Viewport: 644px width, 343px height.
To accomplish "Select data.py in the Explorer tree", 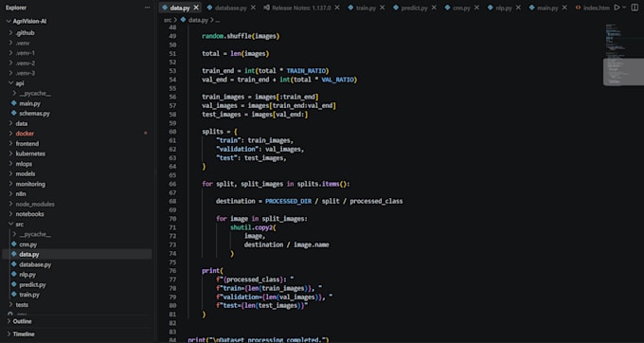I will (x=78, y=254).
